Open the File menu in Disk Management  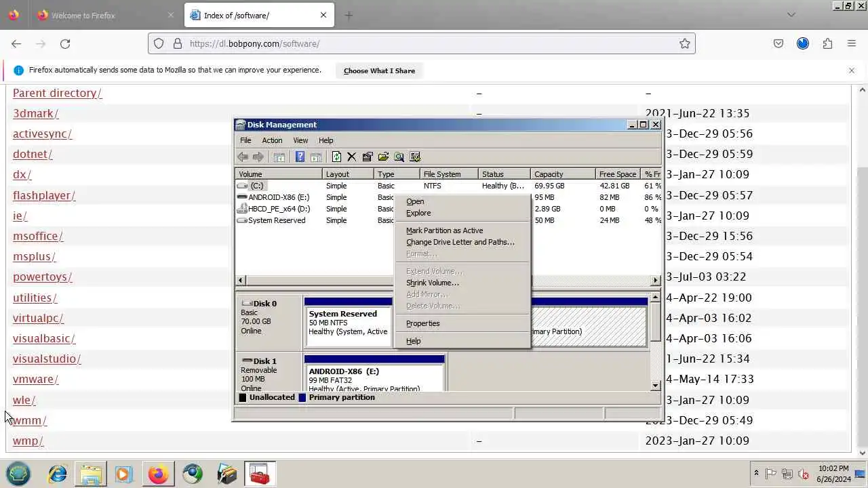pos(245,140)
